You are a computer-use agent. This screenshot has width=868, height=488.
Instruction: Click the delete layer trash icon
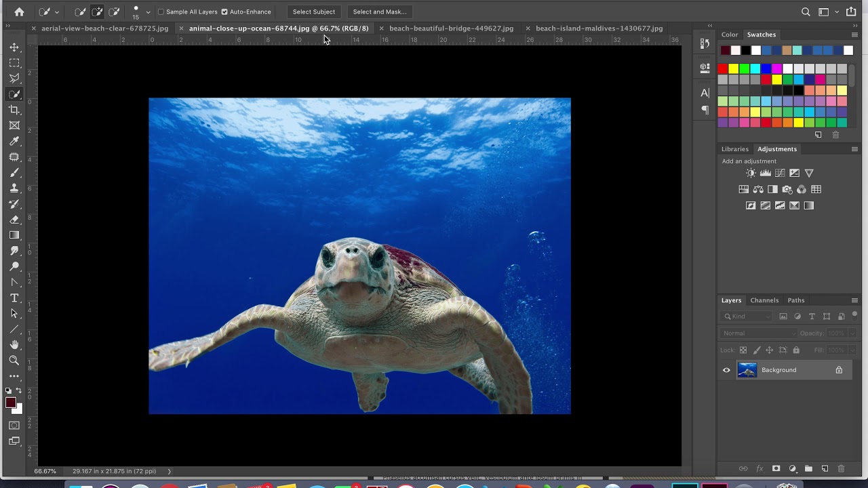(842, 468)
